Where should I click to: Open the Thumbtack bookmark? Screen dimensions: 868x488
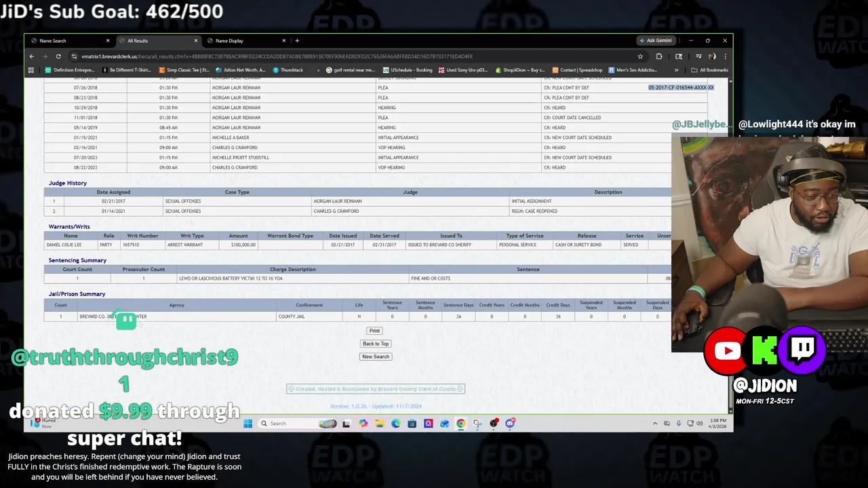pyautogui.click(x=288, y=70)
